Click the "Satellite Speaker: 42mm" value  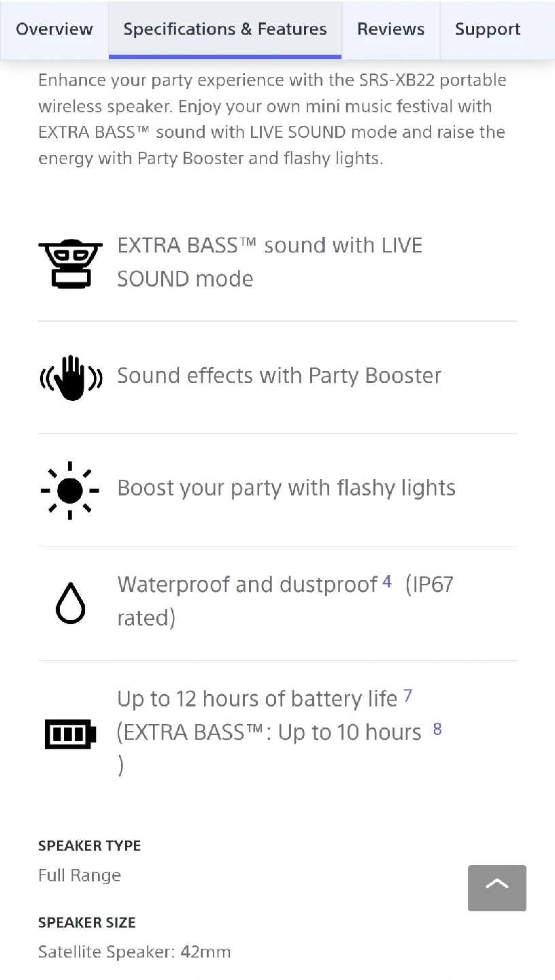point(135,952)
